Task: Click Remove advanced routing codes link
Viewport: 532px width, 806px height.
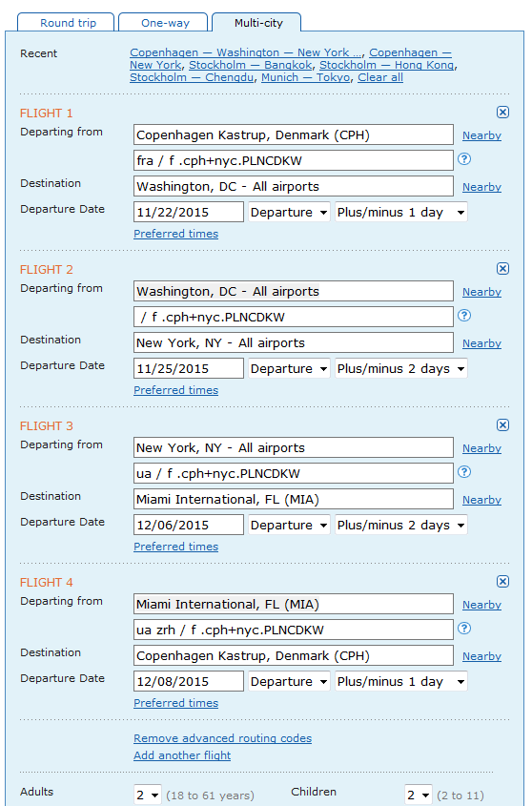Action: pos(222,738)
